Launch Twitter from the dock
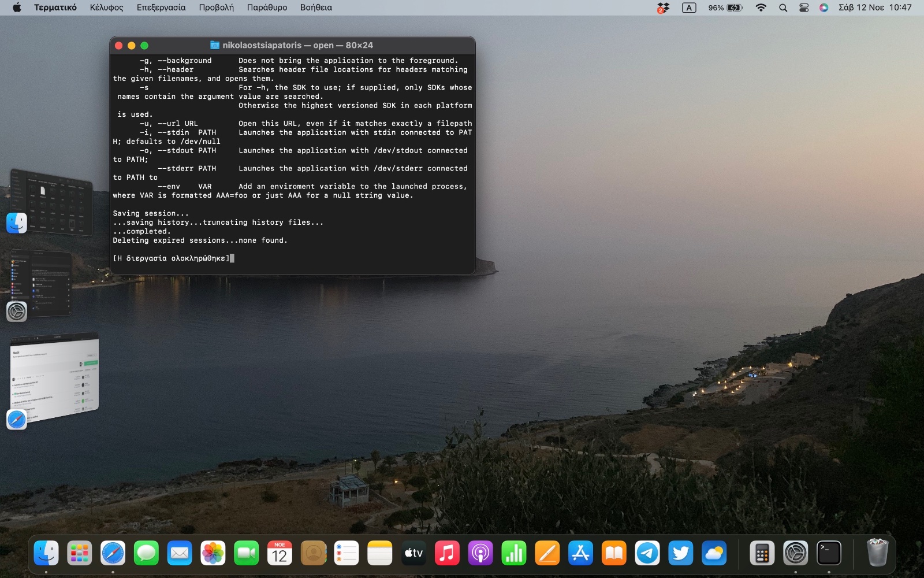 pos(681,554)
